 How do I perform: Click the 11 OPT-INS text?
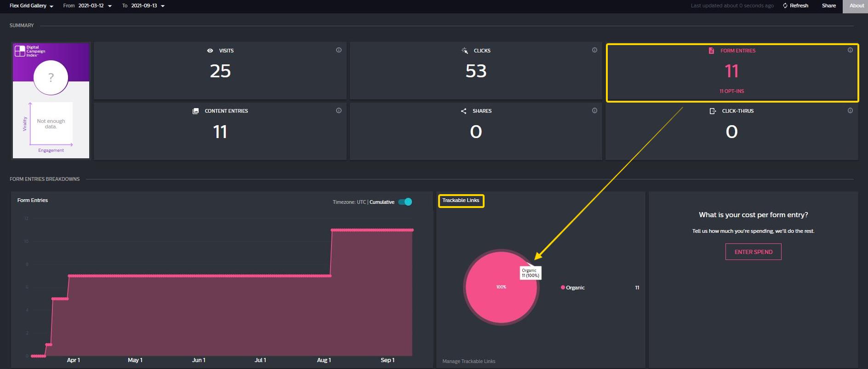point(731,91)
